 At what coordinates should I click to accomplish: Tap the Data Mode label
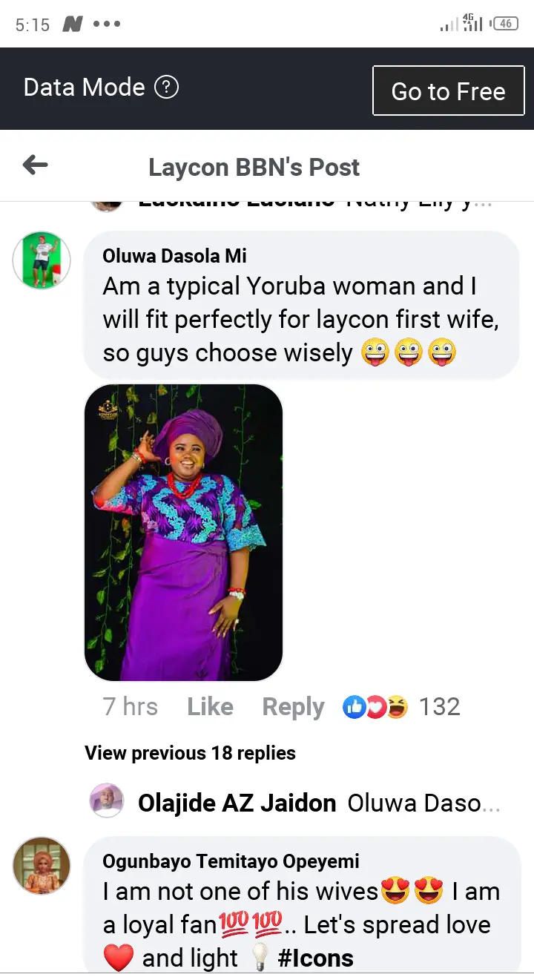[84, 88]
